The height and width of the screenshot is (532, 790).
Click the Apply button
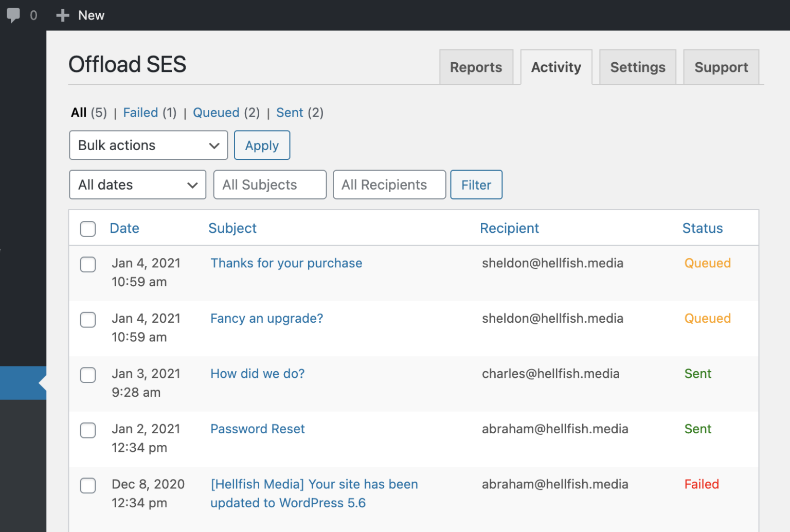[262, 145]
